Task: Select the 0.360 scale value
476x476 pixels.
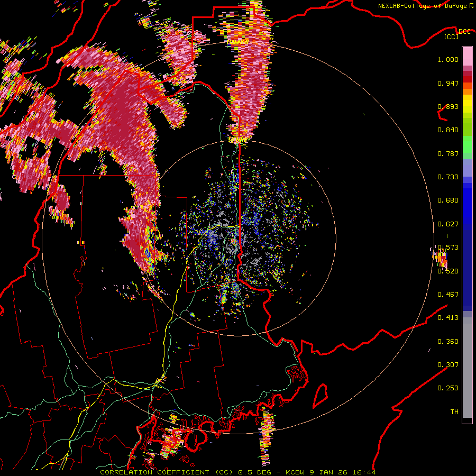Action: 448,342
